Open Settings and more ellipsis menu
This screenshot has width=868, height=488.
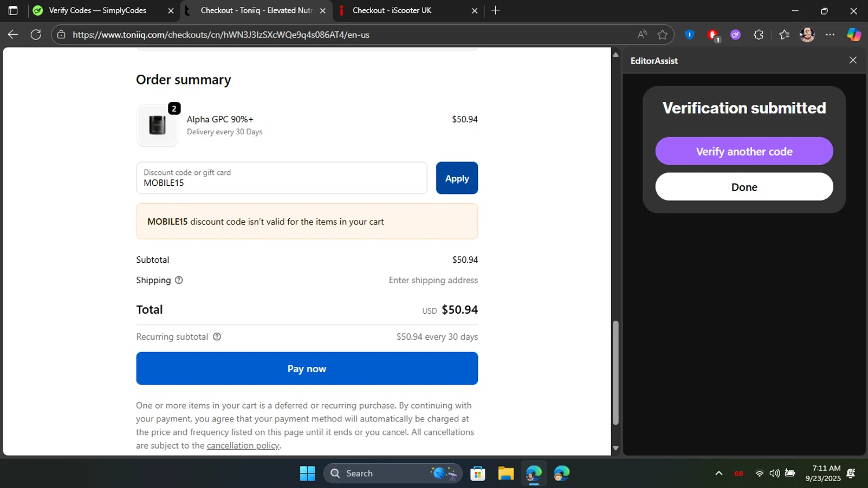830,35
